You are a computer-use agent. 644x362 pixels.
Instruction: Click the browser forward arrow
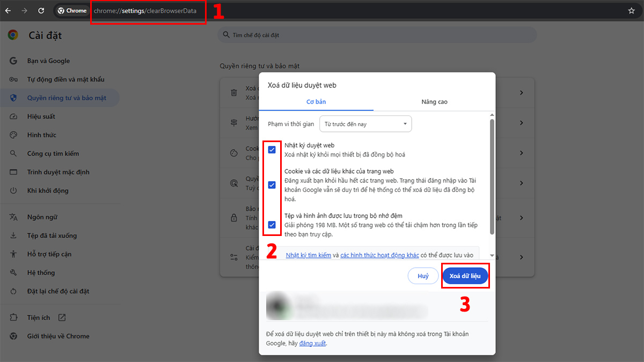tap(25, 11)
